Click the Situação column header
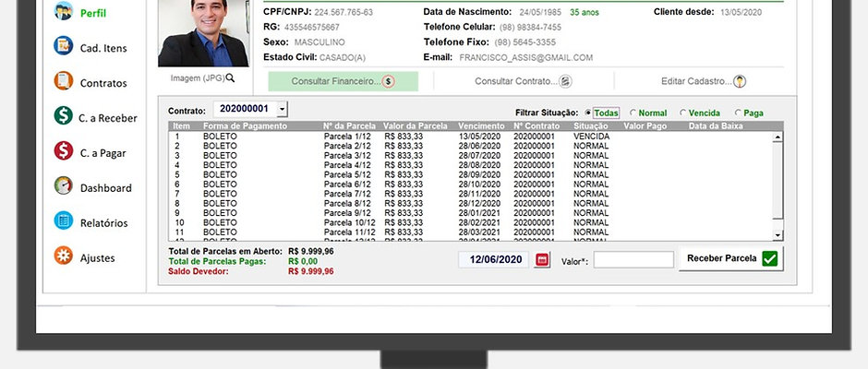 pyautogui.click(x=592, y=126)
